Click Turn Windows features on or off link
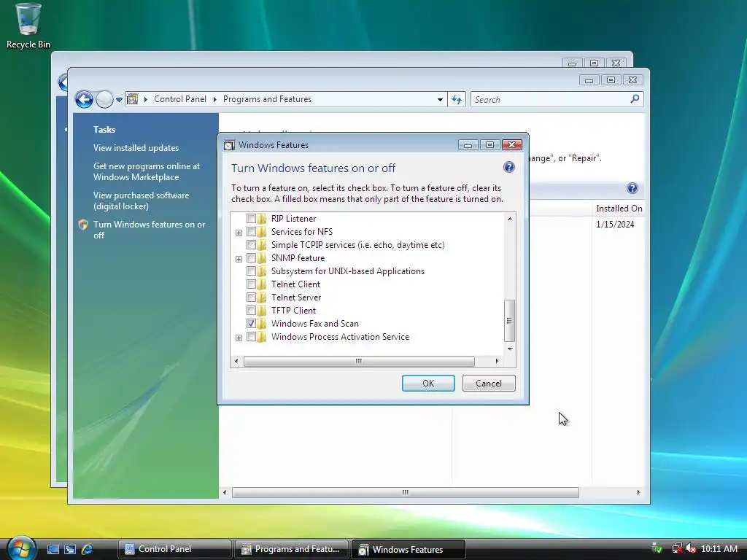Image resolution: width=747 pixels, height=560 pixels. click(149, 230)
